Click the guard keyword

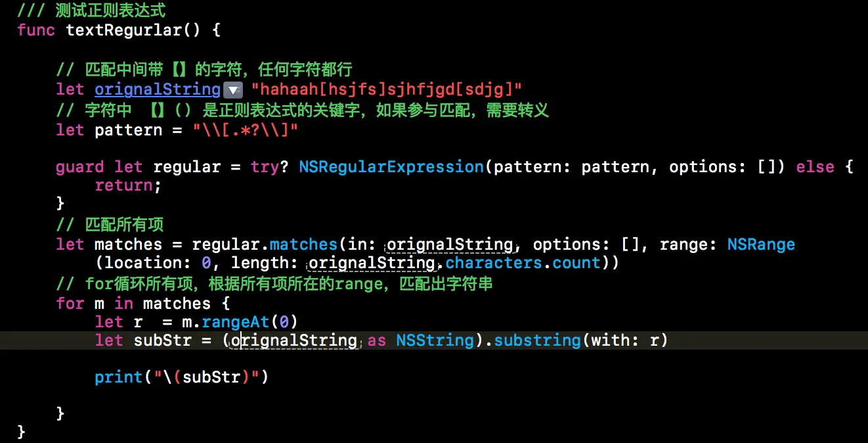[79, 167]
